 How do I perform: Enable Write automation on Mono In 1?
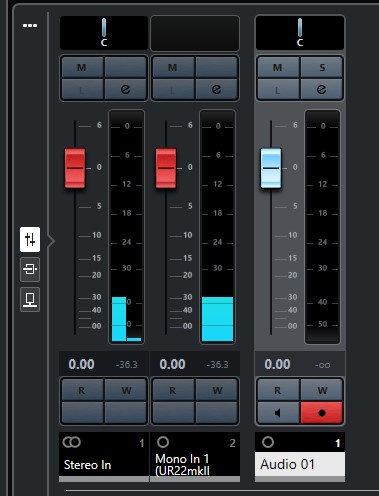coord(216,390)
